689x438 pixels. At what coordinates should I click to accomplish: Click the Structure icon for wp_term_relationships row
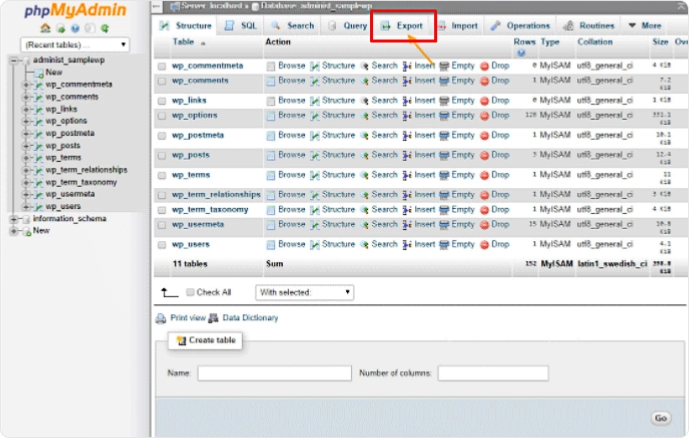pos(315,195)
